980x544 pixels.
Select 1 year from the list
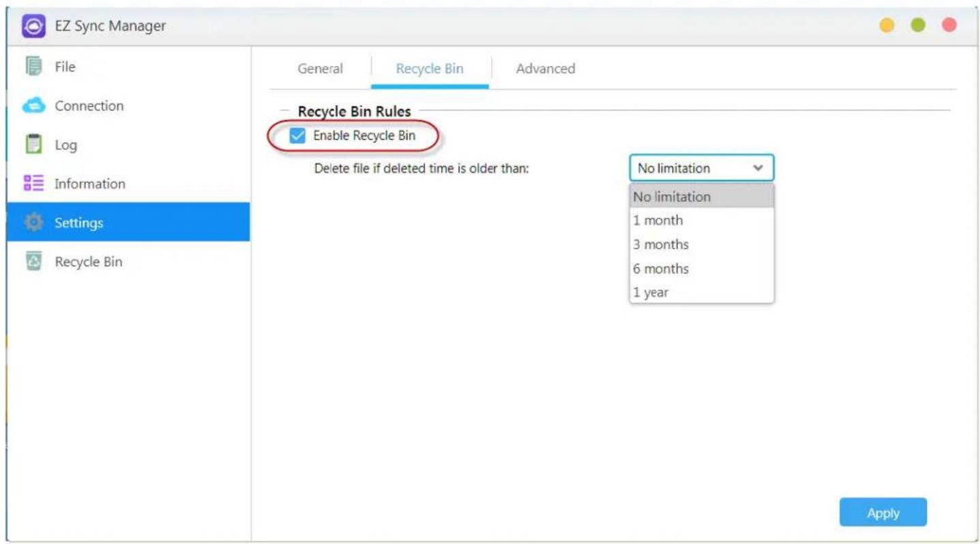tap(702, 292)
